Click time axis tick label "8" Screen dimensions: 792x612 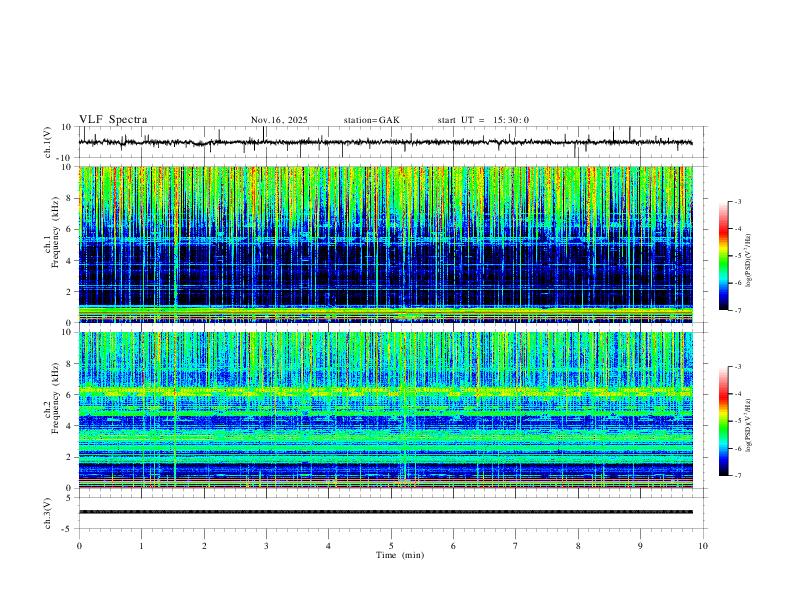click(578, 546)
